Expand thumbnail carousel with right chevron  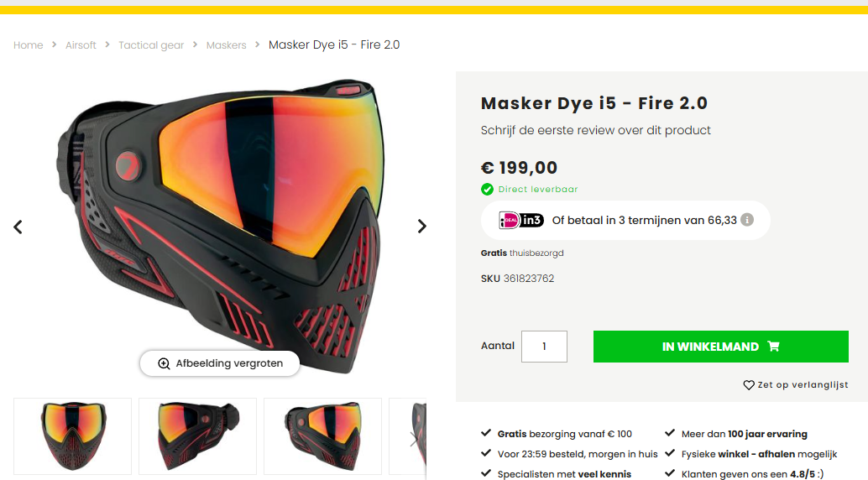(412, 439)
